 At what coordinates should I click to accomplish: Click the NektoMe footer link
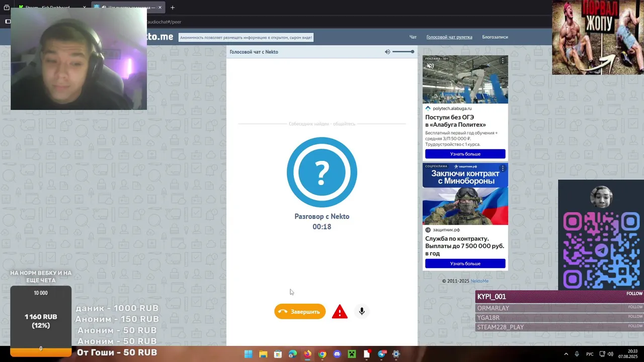[479, 281]
